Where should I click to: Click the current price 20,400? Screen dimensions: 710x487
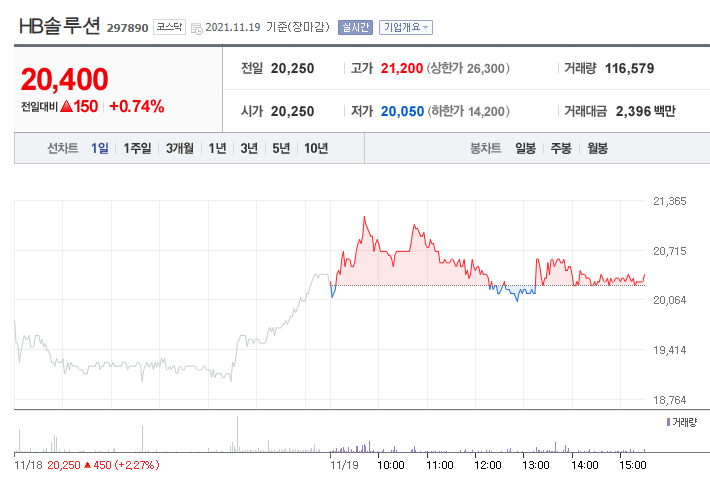click(x=64, y=79)
